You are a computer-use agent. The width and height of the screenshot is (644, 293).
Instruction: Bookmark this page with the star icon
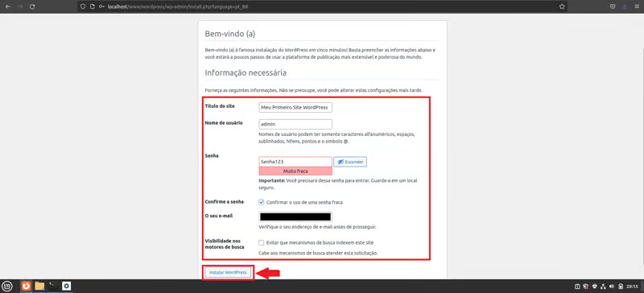pyautogui.click(x=561, y=6)
